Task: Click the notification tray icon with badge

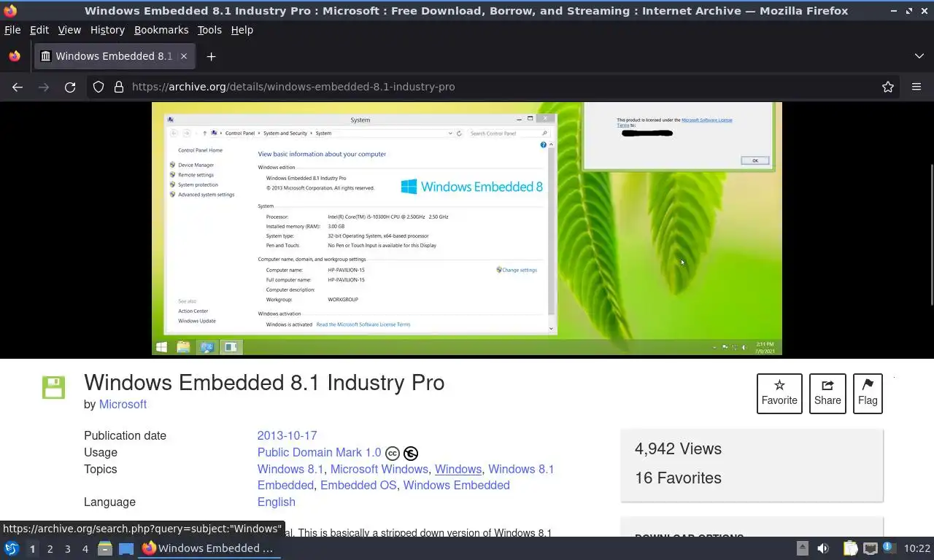Action: click(889, 548)
